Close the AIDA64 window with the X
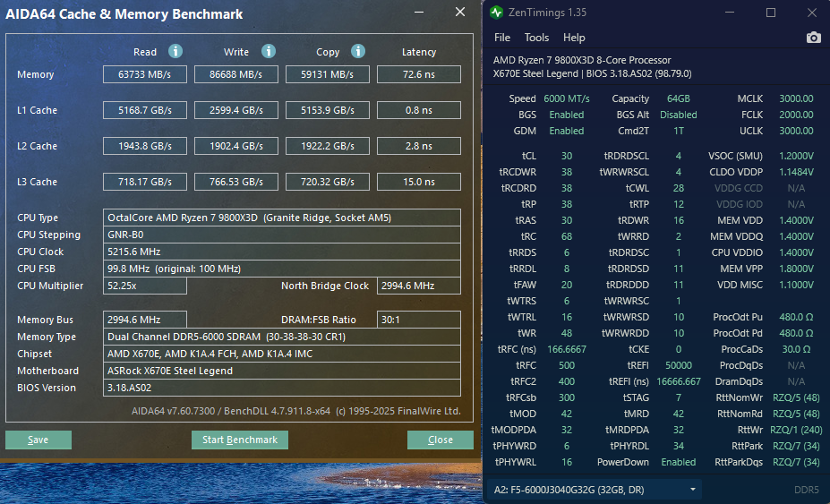 (460, 12)
